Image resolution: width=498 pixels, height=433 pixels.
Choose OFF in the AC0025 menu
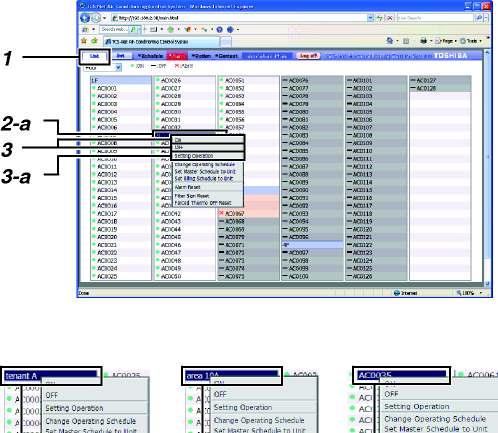438,394
